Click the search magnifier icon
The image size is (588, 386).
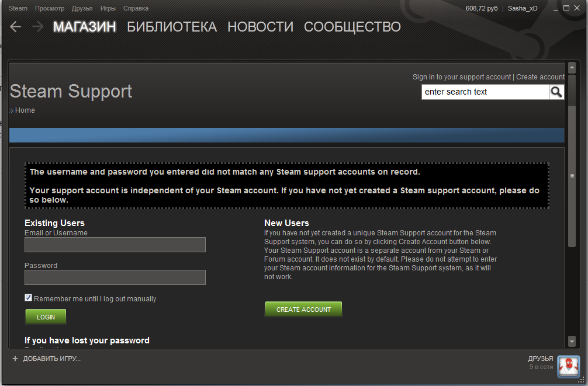pyautogui.click(x=556, y=92)
